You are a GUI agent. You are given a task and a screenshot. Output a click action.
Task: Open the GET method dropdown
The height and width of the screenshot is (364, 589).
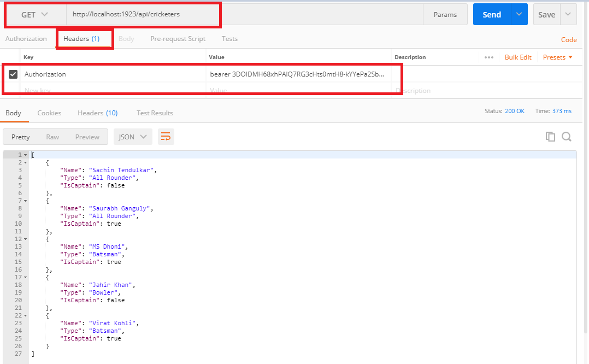coord(34,15)
